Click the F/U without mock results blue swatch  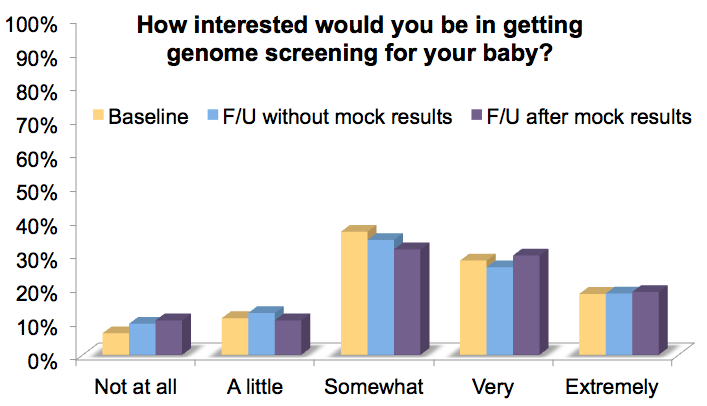coord(213,115)
